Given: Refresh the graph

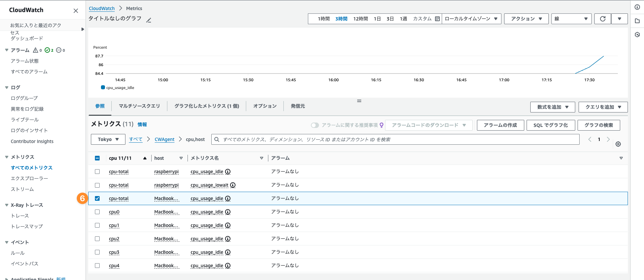Looking at the screenshot, I should [x=603, y=19].
